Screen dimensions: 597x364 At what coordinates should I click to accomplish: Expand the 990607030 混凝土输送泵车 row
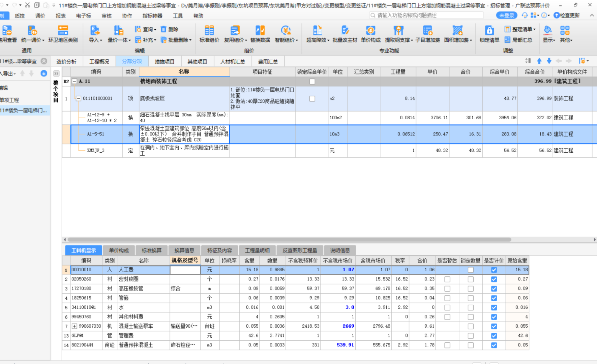74,326
